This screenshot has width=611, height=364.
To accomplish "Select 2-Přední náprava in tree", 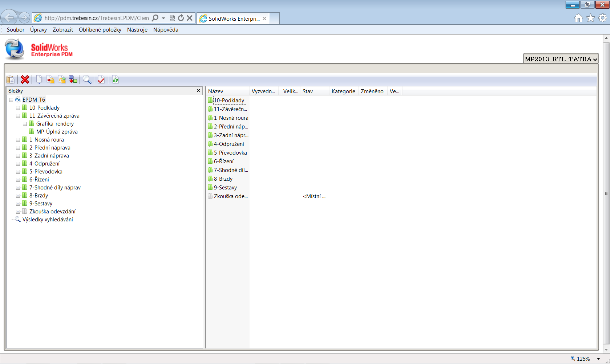I will [50, 148].
